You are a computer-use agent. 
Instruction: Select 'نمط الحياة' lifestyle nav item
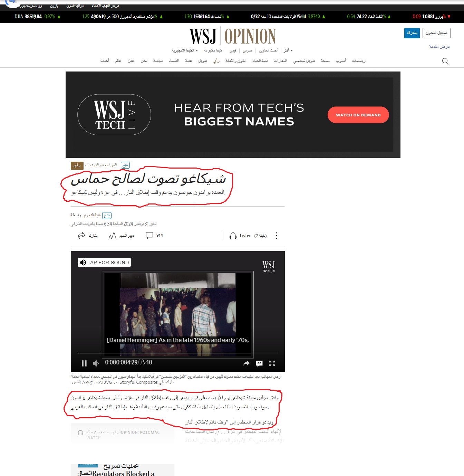pyautogui.click(x=260, y=61)
